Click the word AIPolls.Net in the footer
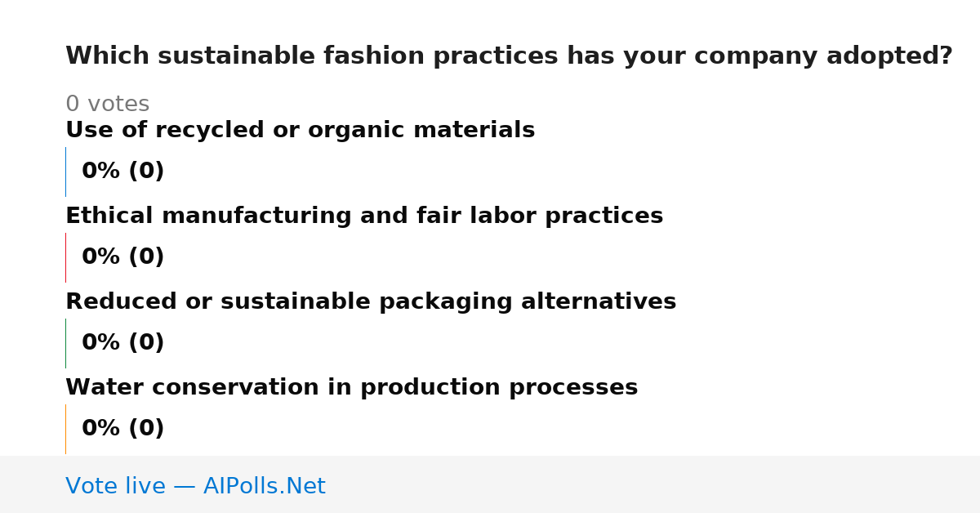The height and width of the screenshot is (513, 980). [264, 486]
